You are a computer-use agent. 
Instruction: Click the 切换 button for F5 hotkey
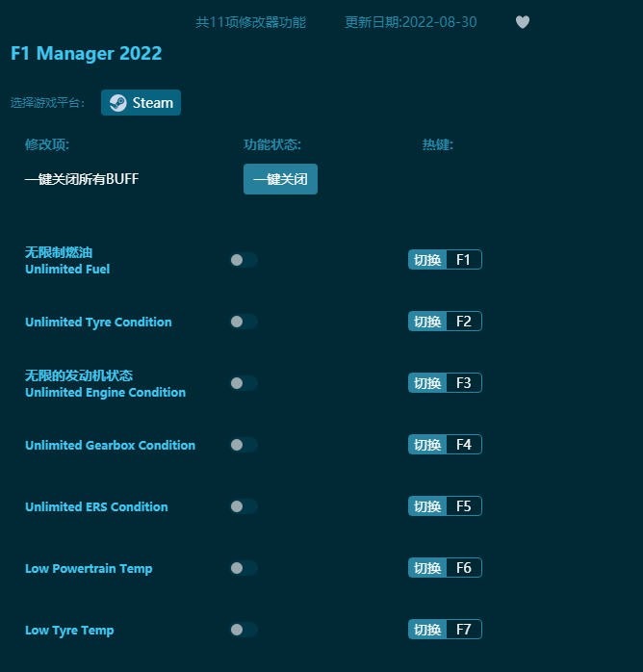[x=427, y=506]
